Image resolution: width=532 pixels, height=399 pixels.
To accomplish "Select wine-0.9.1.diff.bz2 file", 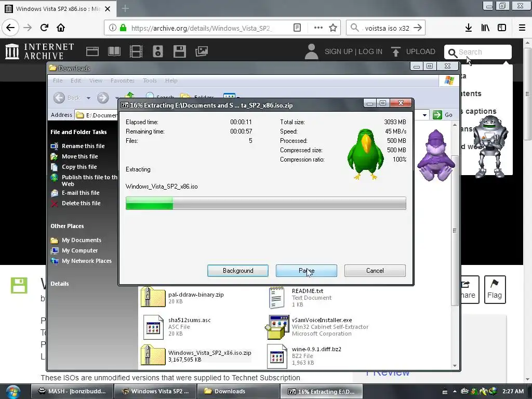I will [304, 356].
